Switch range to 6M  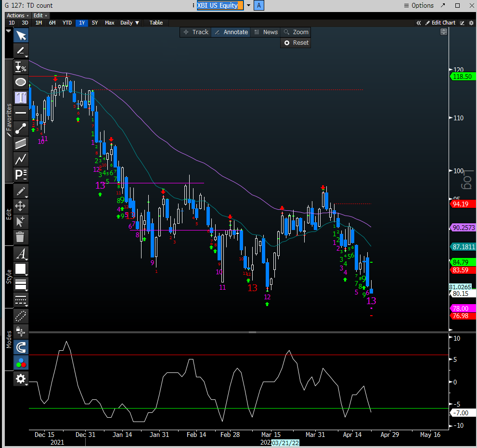coord(52,23)
